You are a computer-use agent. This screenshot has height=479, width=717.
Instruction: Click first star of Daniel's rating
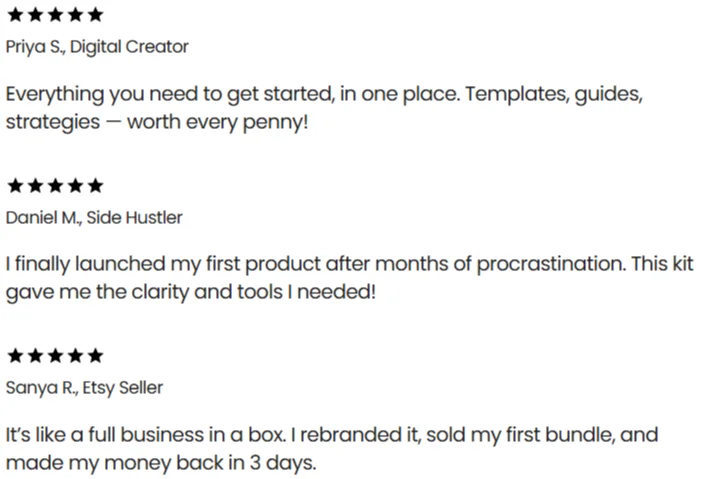[x=16, y=186]
